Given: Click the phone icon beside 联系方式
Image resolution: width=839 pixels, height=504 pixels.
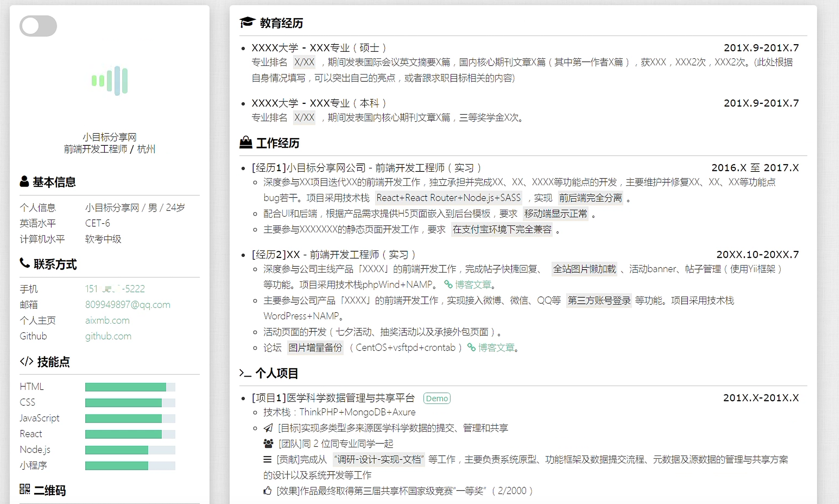Looking at the screenshot, I should [25, 263].
